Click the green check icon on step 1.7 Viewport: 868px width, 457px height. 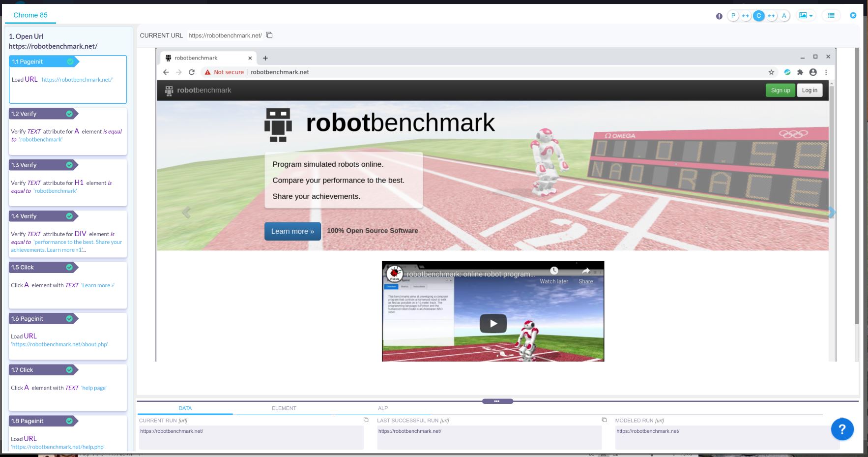pos(69,369)
